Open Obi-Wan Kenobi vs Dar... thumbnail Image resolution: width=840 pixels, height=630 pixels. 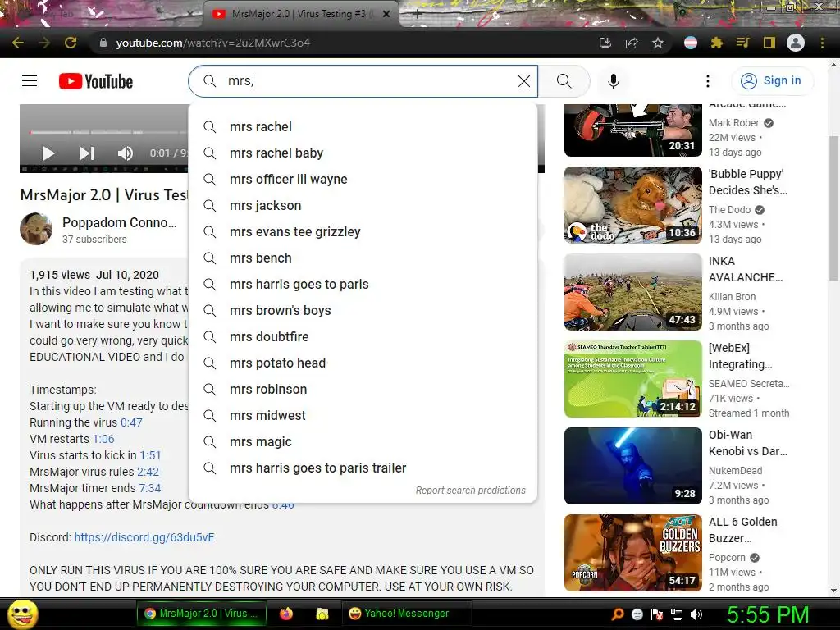pos(633,466)
